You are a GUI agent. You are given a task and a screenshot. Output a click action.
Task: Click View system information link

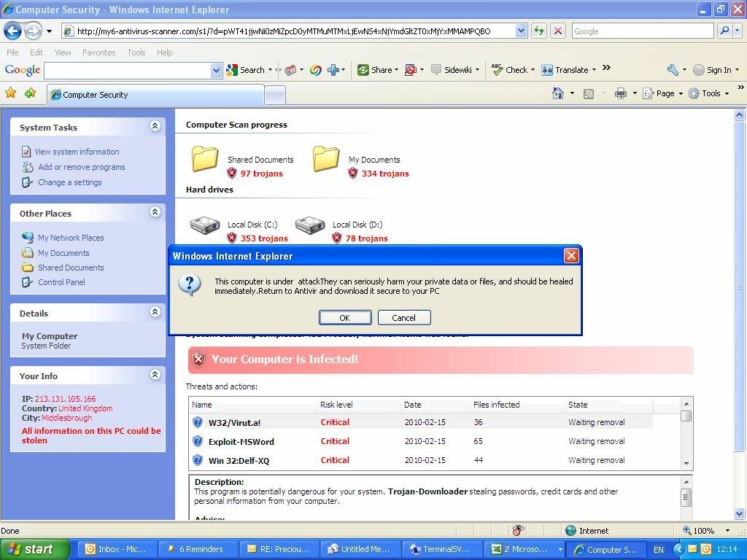tap(77, 152)
